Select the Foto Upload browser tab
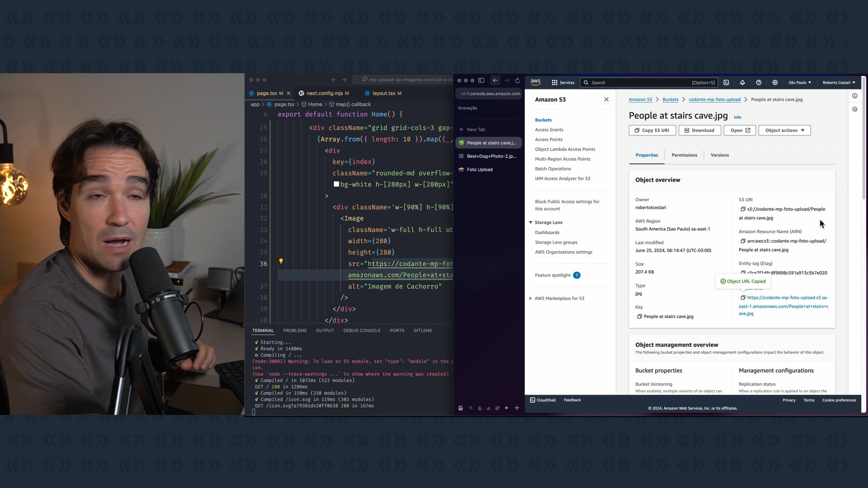 click(x=480, y=169)
